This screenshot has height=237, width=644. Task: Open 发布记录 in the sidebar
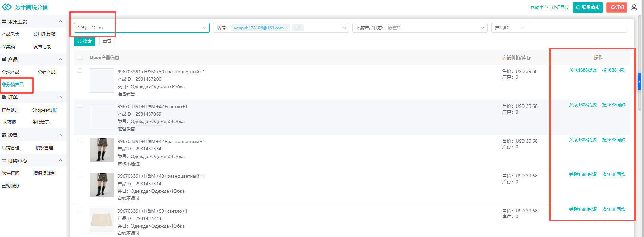point(42,47)
